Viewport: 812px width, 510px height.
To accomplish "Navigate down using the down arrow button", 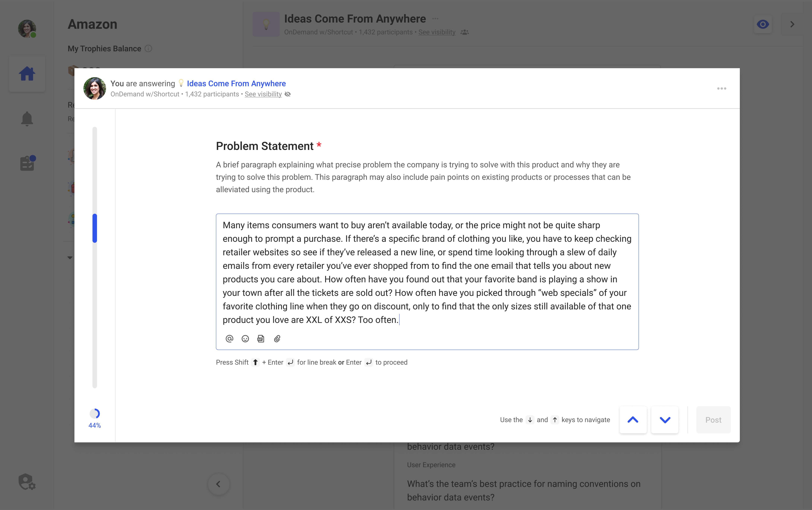I will click(x=665, y=420).
